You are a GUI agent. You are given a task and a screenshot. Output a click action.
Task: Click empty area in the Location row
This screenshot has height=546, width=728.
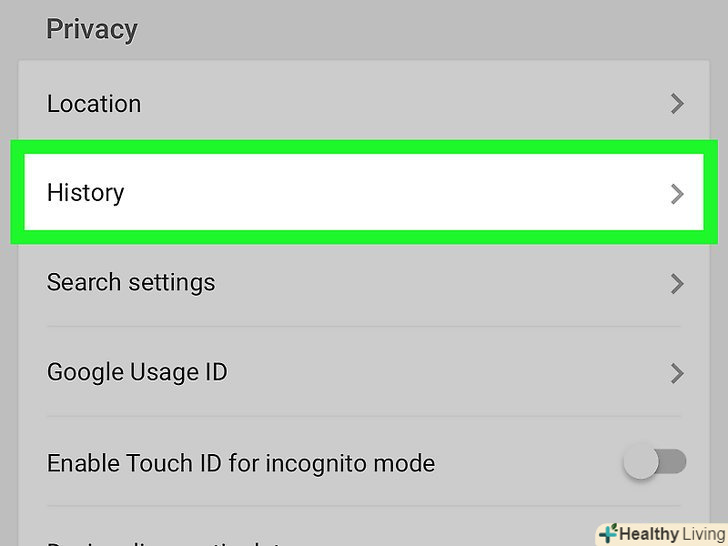(400, 103)
